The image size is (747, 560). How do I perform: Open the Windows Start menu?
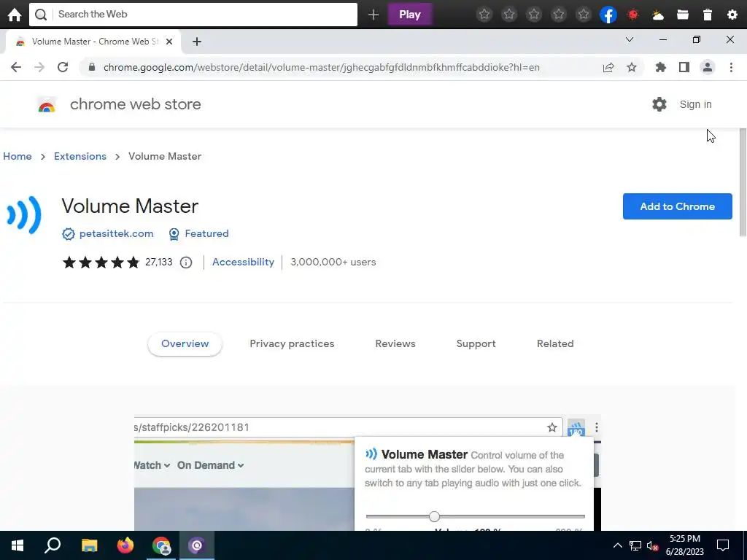[18, 545]
